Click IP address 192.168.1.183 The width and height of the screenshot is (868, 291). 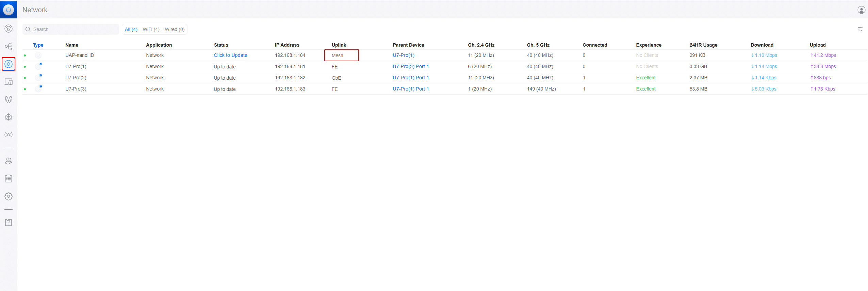pyautogui.click(x=290, y=89)
